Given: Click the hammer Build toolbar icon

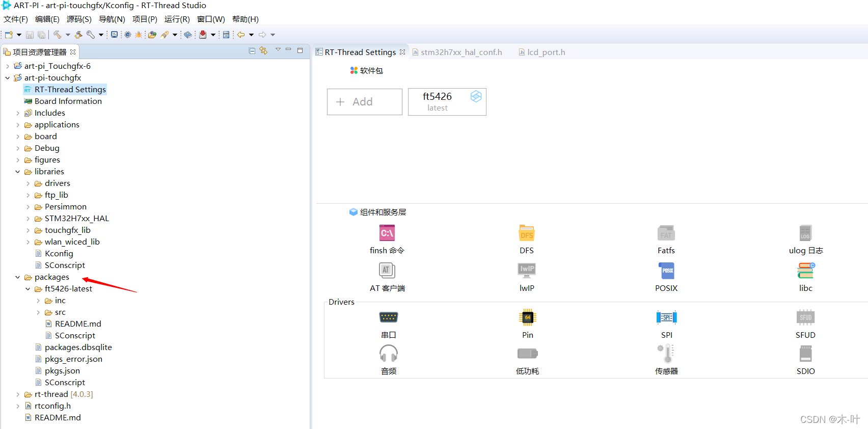Looking at the screenshot, I should tap(58, 35).
